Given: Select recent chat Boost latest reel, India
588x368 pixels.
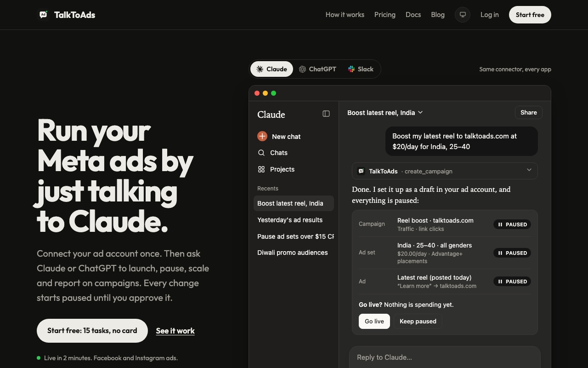Looking at the screenshot, I should (294, 203).
